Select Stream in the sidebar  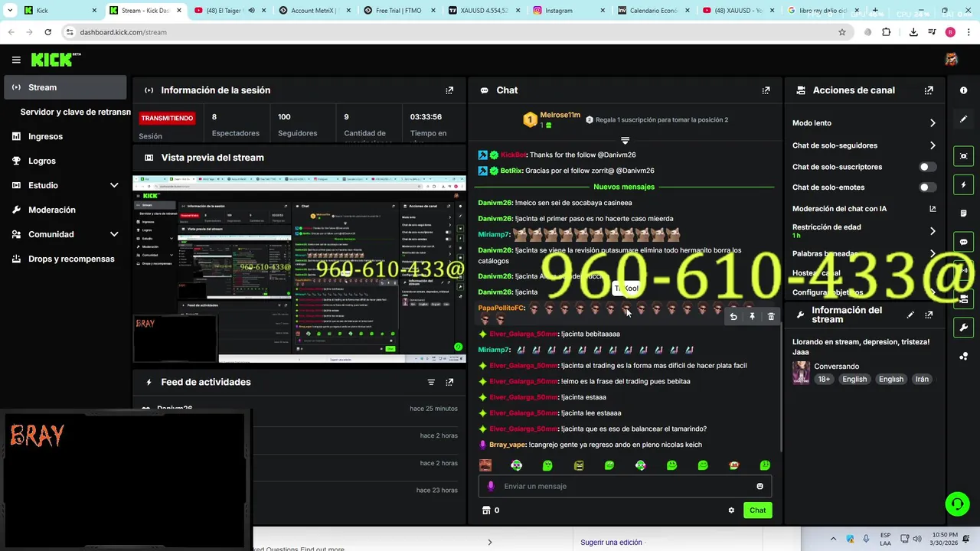point(65,87)
